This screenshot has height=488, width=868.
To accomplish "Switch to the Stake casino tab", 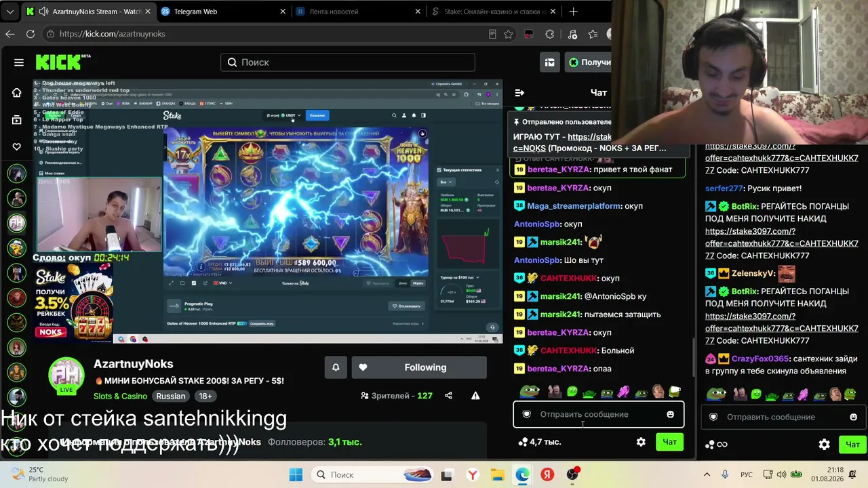I will (493, 12).
